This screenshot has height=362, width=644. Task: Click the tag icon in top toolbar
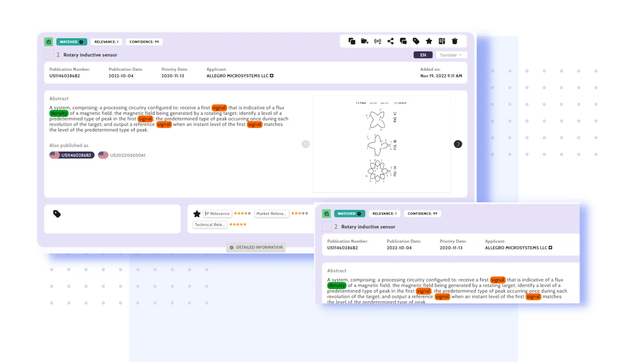[x=416, y=41]
